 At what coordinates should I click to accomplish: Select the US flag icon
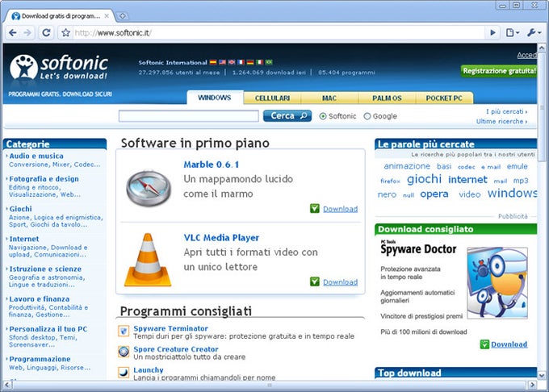pos(222,62)
